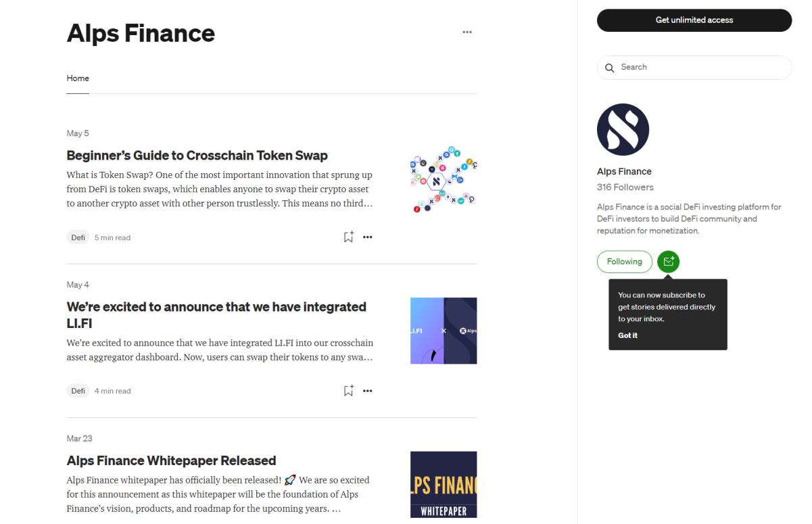
Task: Click the Mar 23 date label
Action: tap(79, 438)
